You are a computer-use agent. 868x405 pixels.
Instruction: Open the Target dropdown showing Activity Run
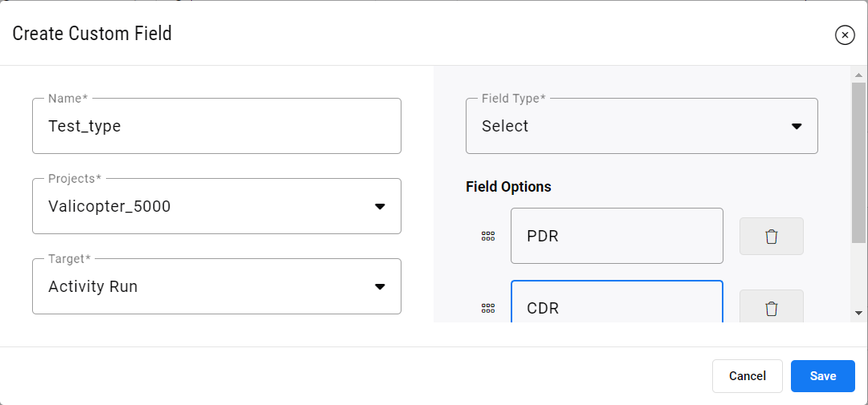(x=217, y=286)
